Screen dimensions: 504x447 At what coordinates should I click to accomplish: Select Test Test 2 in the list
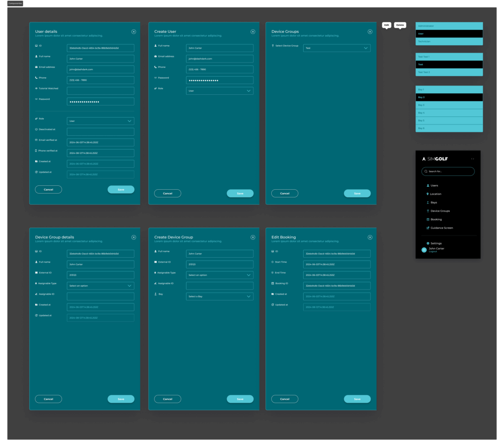[449, 72]
